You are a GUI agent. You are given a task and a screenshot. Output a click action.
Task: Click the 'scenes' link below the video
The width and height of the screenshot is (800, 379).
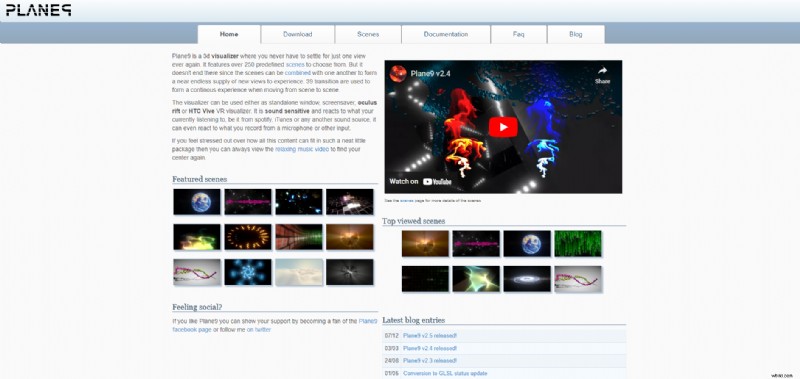[406, 201]
